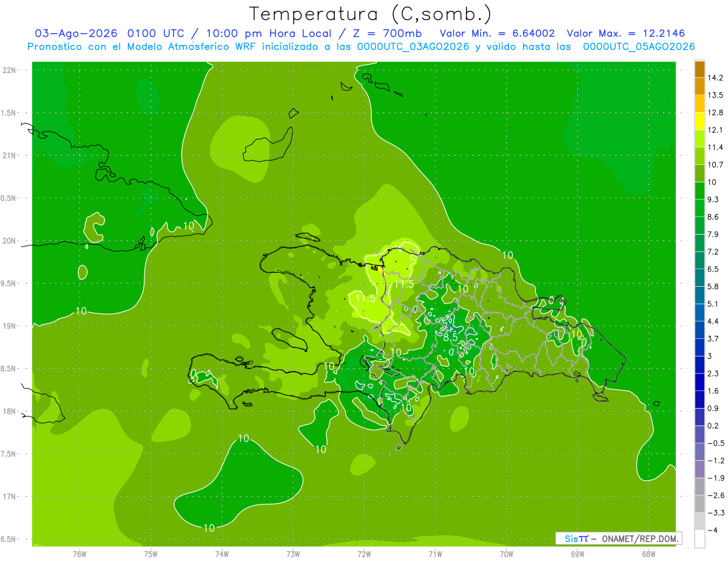Click the 70W longitude axis label
The height and width of the screenshot is (562, 728).
507,554
